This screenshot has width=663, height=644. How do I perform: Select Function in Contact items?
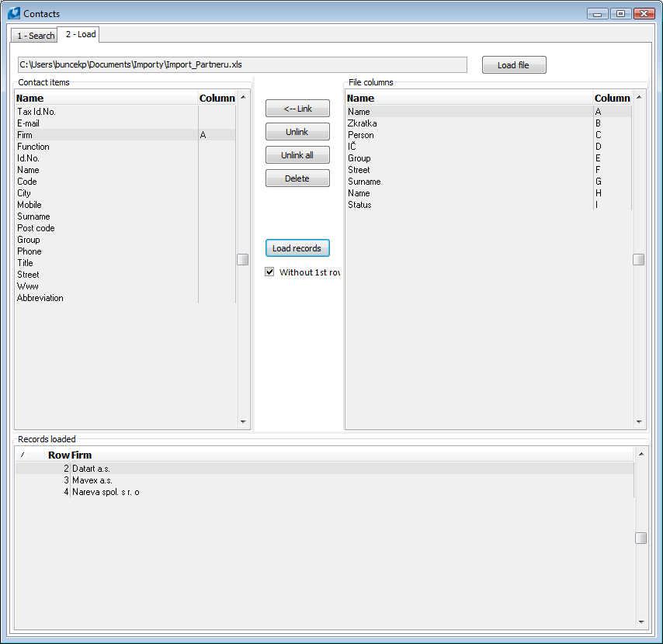126,146
